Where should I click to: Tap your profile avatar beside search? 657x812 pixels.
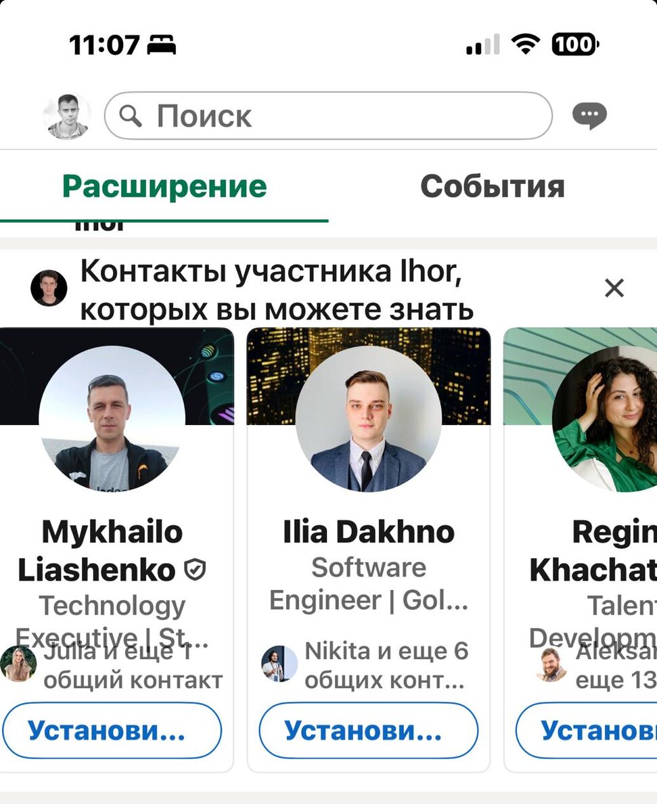click(x=67, y=116)
